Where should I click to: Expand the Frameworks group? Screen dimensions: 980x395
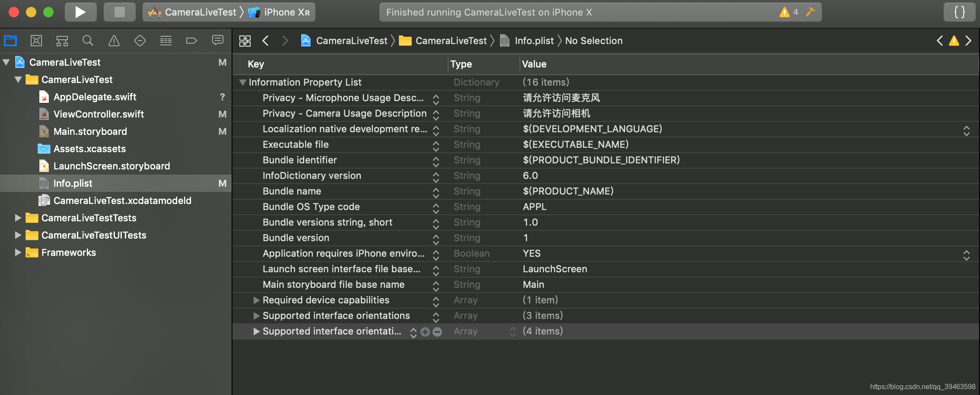(18, 252)
